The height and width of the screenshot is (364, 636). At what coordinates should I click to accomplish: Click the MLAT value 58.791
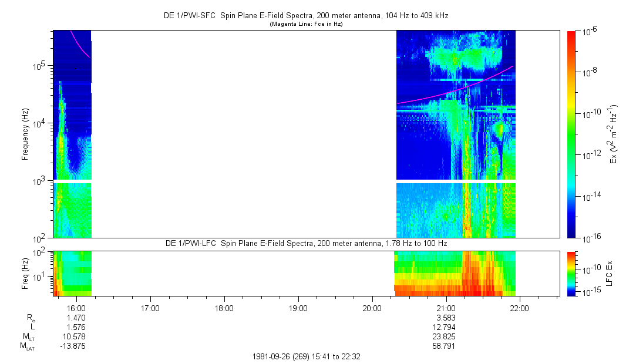(x=445, y=346)
